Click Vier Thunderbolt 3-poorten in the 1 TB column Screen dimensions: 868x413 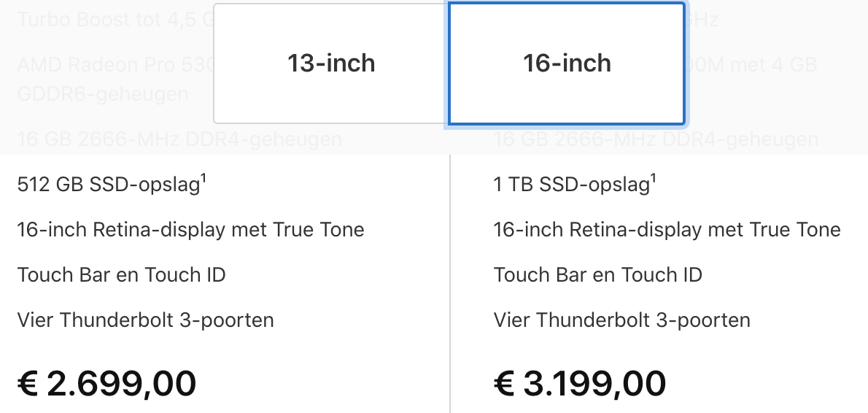pyautogui.click(x=621, y=320)
